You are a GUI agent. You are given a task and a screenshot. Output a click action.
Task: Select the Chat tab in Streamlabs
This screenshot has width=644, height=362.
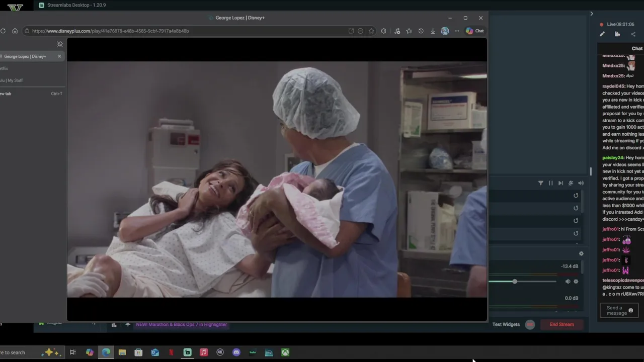point(637,48)
